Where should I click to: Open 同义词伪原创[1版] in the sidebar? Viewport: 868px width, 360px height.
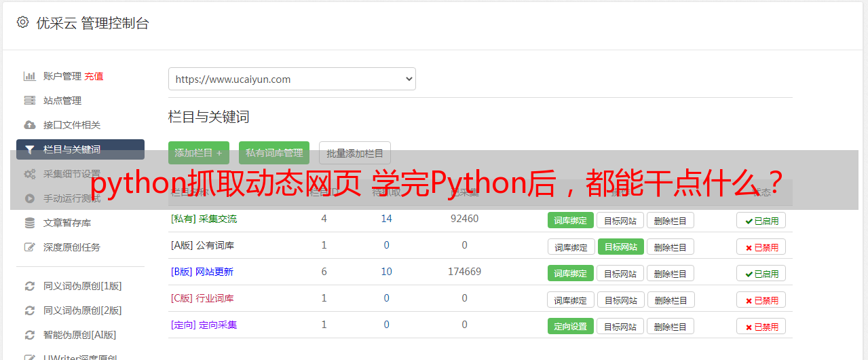[83, 286]
